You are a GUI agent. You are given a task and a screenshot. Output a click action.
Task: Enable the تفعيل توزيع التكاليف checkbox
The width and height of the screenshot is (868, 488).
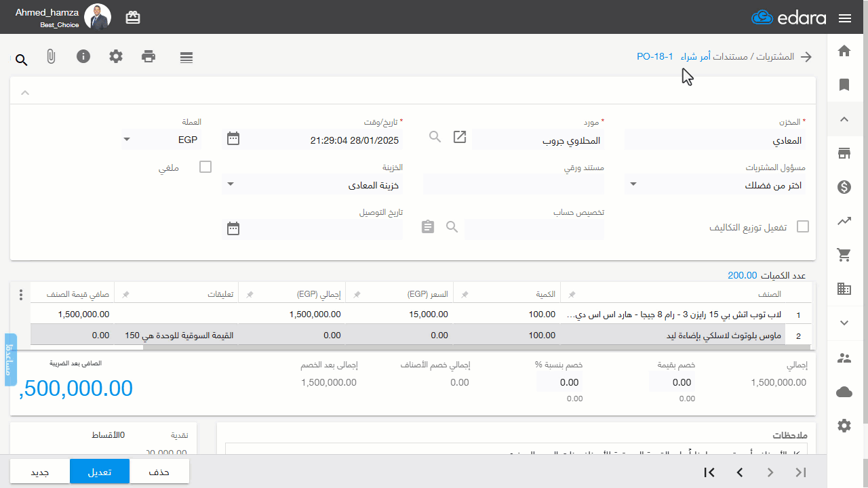coord(803,226)
